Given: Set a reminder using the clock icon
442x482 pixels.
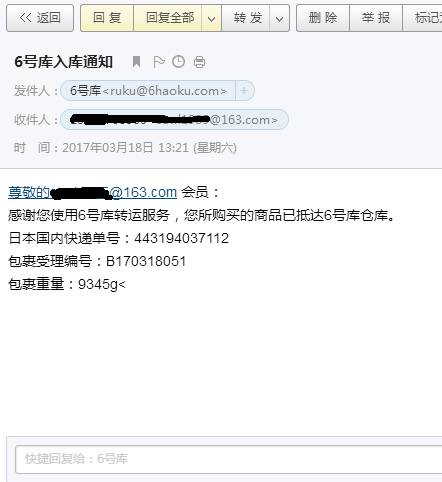Looking at the screenshot, I should point(178,62).
